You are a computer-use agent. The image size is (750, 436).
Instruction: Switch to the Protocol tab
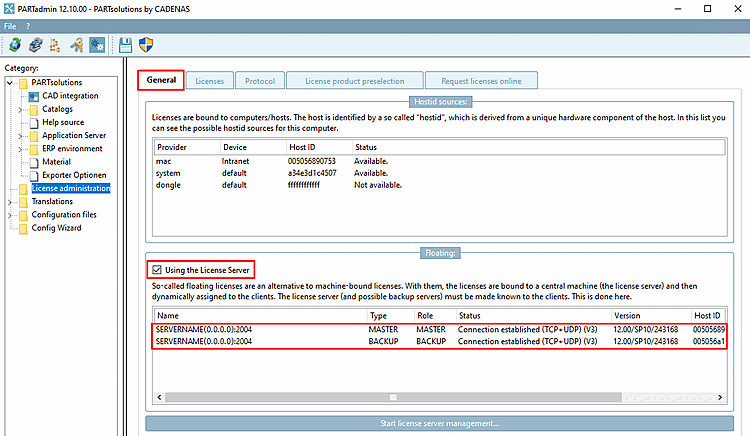[x=260, y=81]
